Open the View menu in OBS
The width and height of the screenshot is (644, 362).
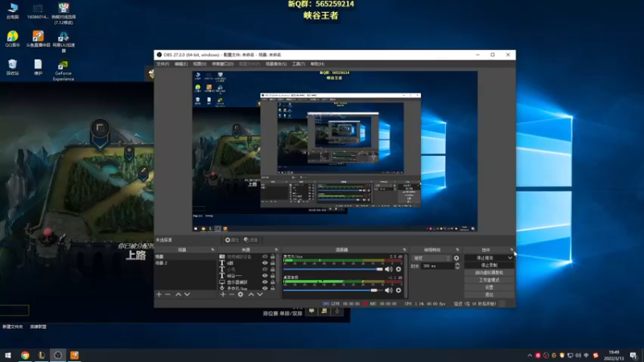[200, 64]
